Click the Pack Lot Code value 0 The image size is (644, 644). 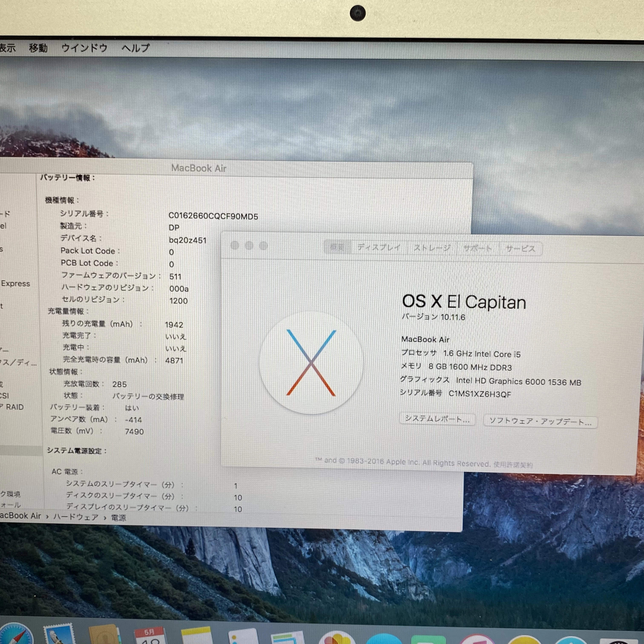point(171,252)
